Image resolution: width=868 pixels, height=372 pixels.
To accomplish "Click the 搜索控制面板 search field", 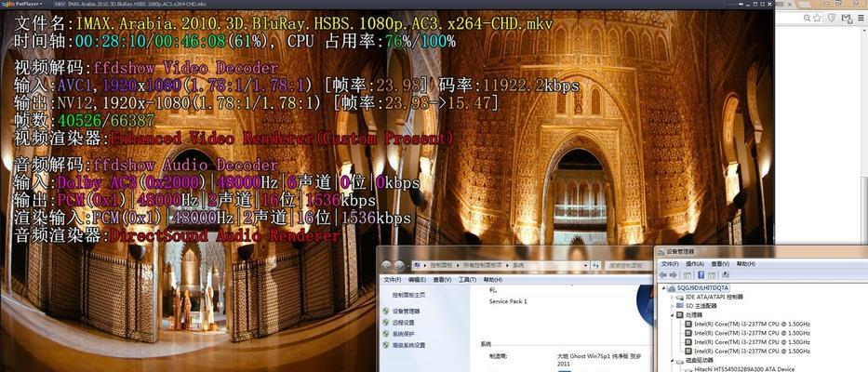I will [x=628, y=266].
